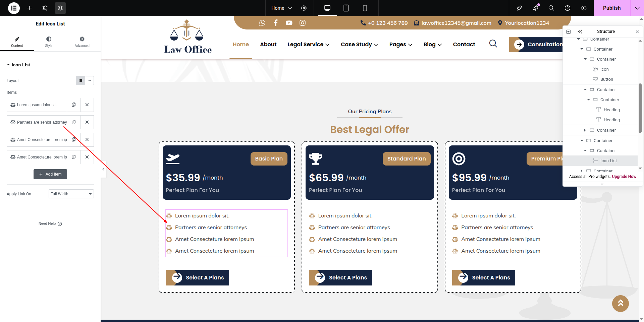644x322 pixels.
Task: Open the Case Study menu
Action: click(360, 45)
